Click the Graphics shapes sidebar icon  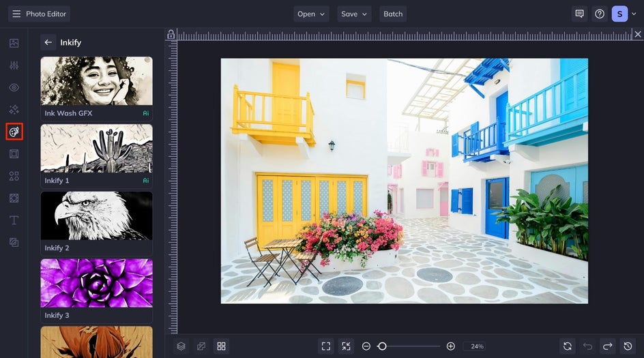tap(14, 176)
